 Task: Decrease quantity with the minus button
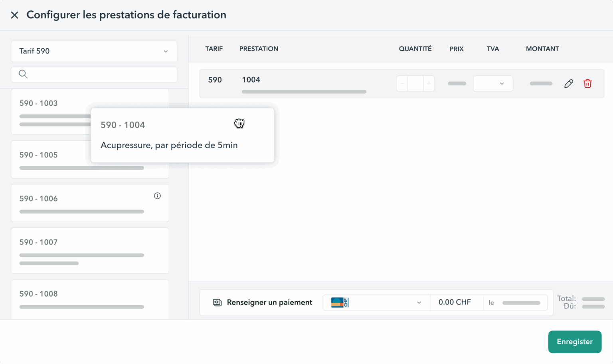(402, 84)
